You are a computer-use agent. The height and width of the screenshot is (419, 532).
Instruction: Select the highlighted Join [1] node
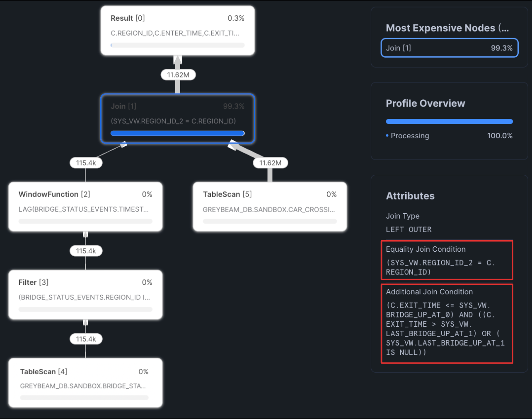point(177,119)
